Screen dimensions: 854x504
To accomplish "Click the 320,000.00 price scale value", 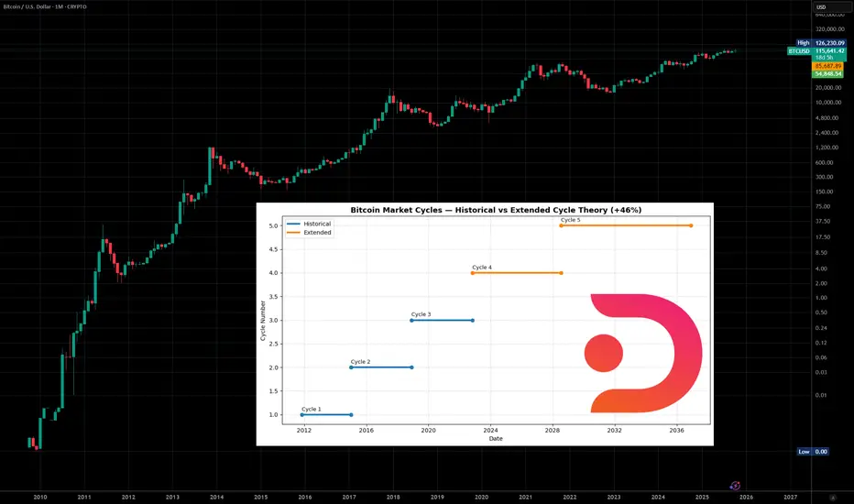I will click(829, 29).
